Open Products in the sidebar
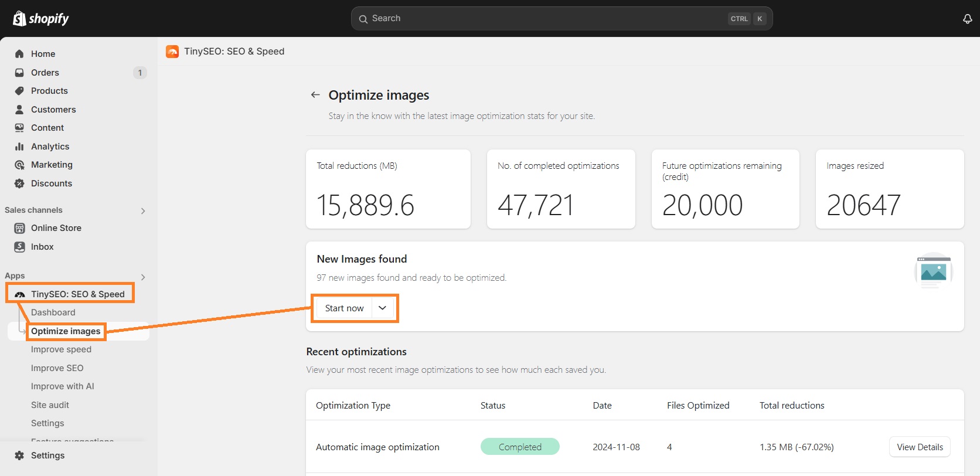Viewport: 980px width, 476px height. click(x=49, y=91)
